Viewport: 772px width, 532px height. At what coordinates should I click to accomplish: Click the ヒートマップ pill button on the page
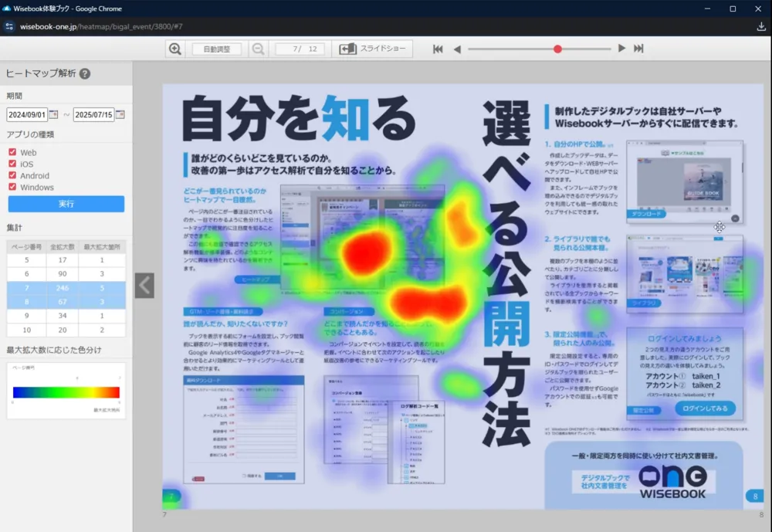click(256, 280)
